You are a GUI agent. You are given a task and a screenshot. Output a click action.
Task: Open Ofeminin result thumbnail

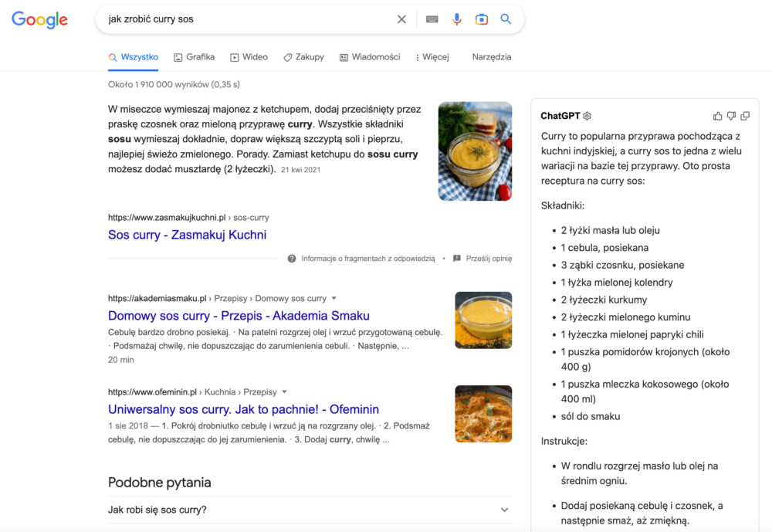pos(483,414)
